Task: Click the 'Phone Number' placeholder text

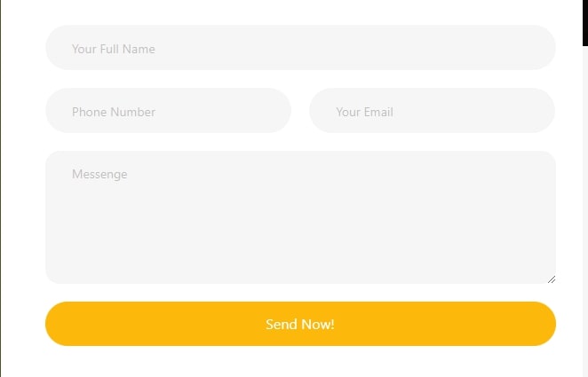Action: [114, 112]
